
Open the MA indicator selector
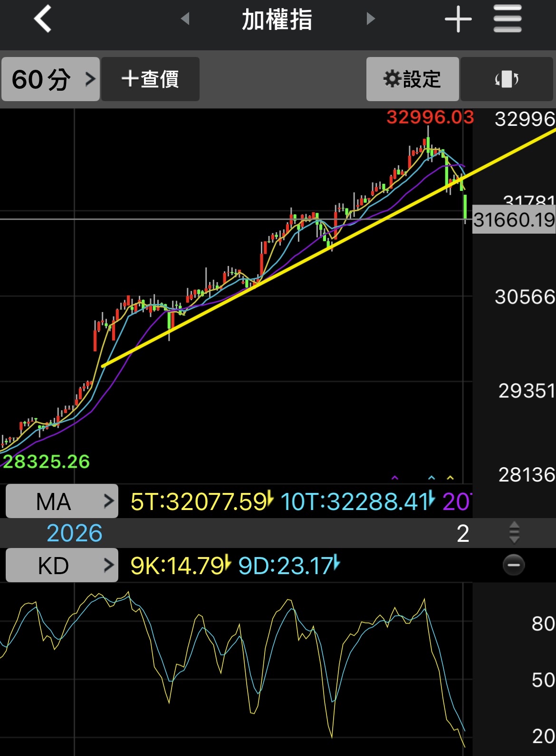click(x=62, y=501)
